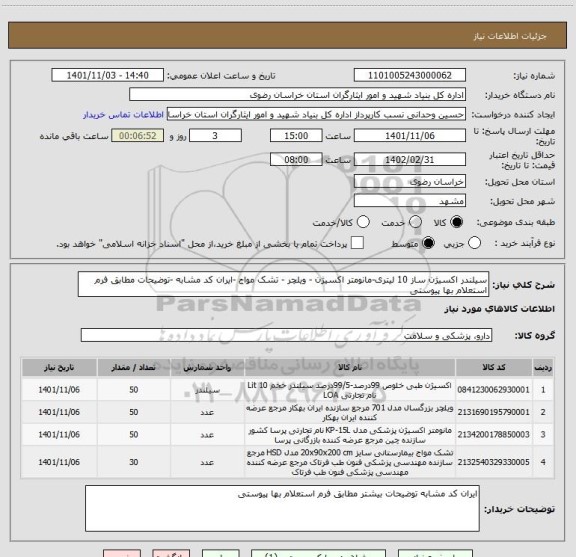Click the oxygen manometer KP-15L item name
The width and height of the screenshot is (576, 557).
pyautogui.click(x=350, y=435)
